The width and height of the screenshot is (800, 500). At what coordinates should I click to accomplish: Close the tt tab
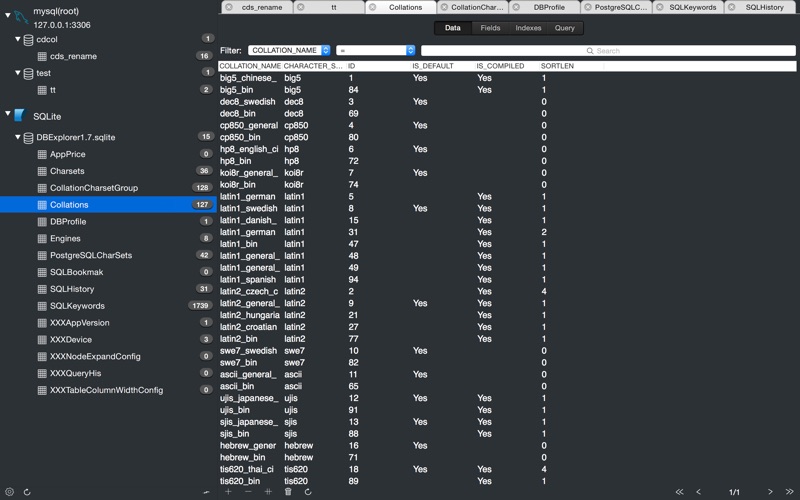click(x=301, y=7)
